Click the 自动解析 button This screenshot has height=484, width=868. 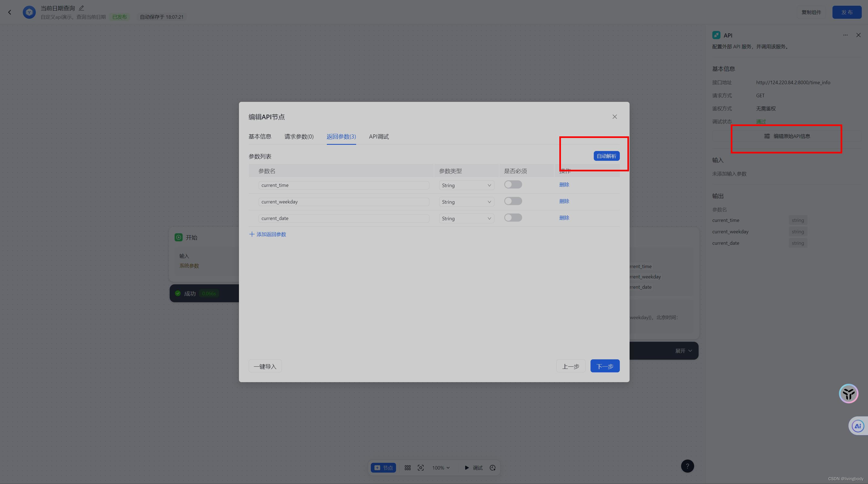[606, 156]
